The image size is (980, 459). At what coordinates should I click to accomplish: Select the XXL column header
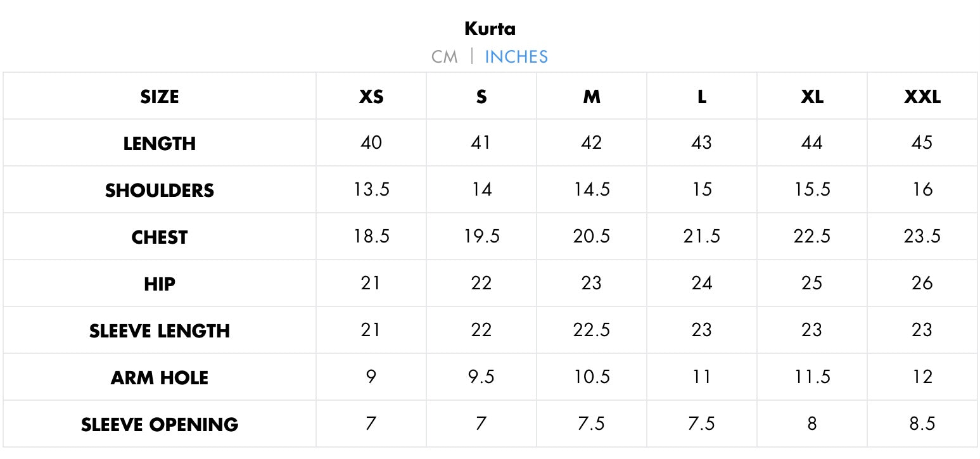922,97
